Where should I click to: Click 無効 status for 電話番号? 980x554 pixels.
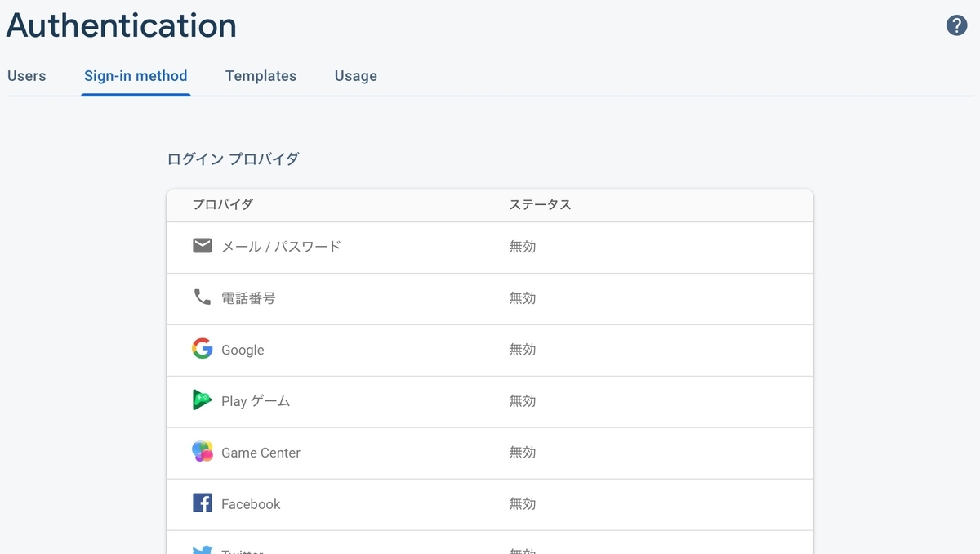coord(523,298)
